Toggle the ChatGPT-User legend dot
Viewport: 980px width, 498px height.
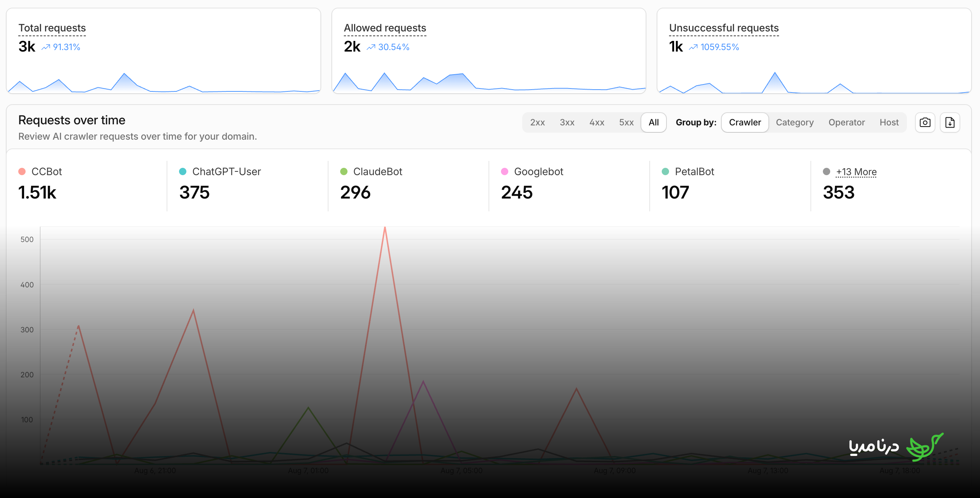click(x=183, y=172)
